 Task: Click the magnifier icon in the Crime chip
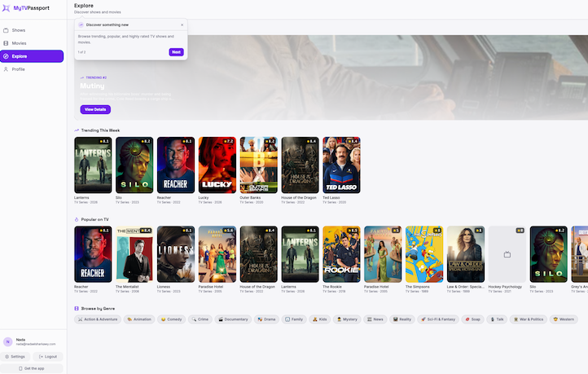tap(195, 319)
